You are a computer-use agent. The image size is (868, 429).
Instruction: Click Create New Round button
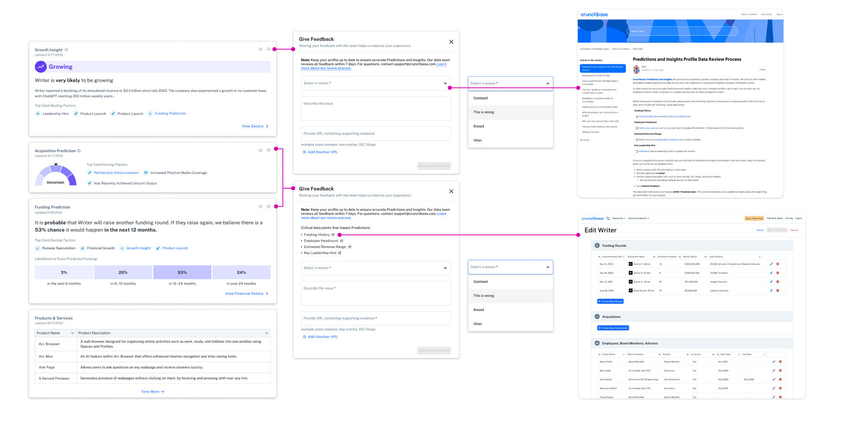610,301
